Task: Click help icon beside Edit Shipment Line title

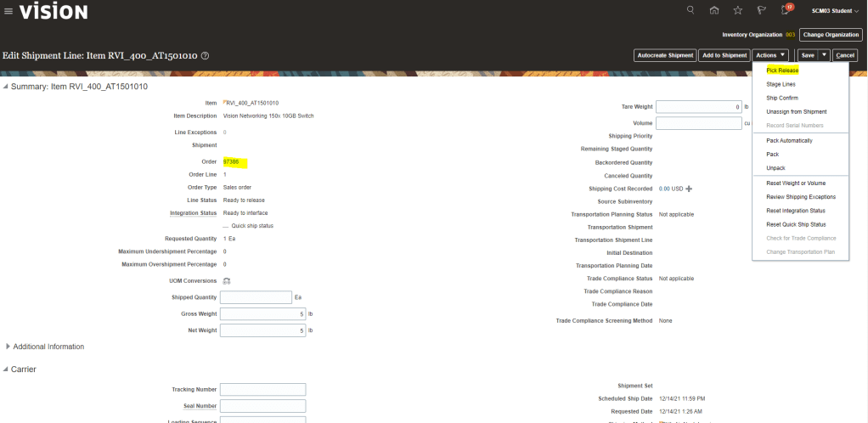Action: (x=206, y=55)
